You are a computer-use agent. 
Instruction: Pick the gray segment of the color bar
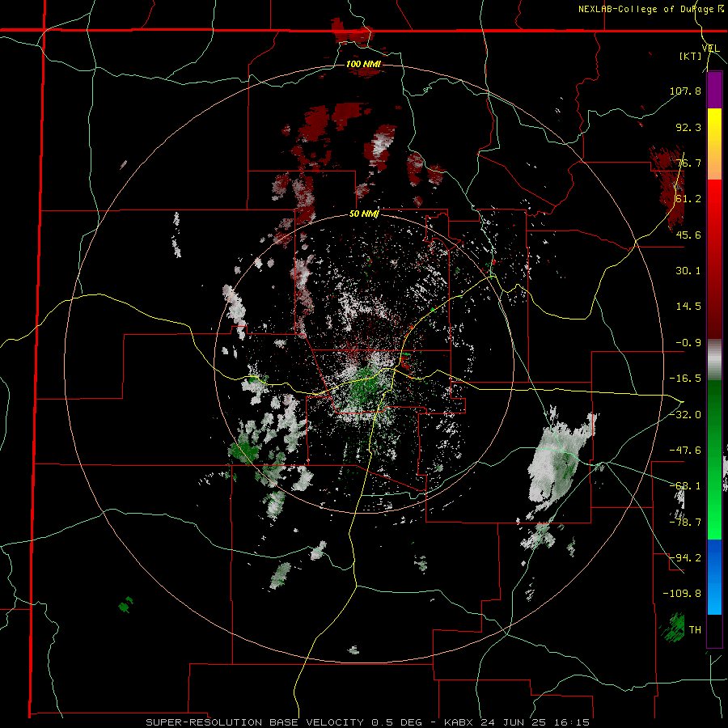click(714, 360)
